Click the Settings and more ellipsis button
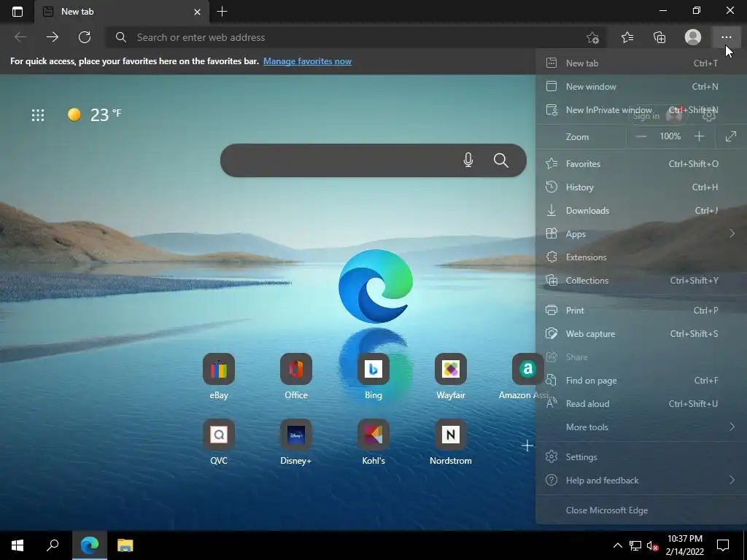Image resolution: width=747 pixels, height=560 pixels. (726, 37)
